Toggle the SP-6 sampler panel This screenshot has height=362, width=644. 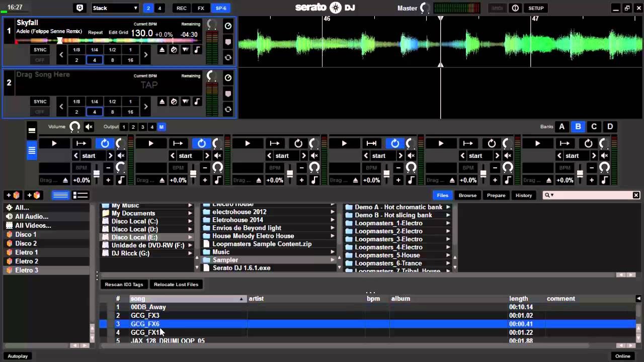tap(221, 8)
